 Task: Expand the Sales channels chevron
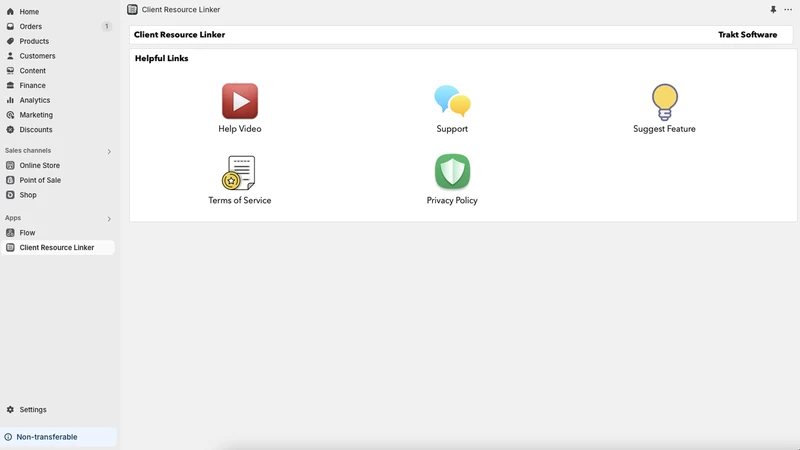[109, 152]
